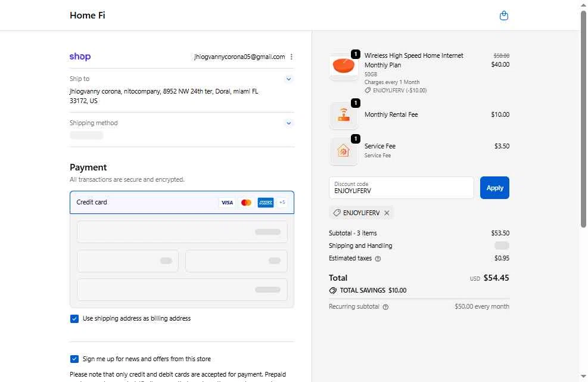
Task: Click the page vertical scrollbar
Action: tap(583, 119)
